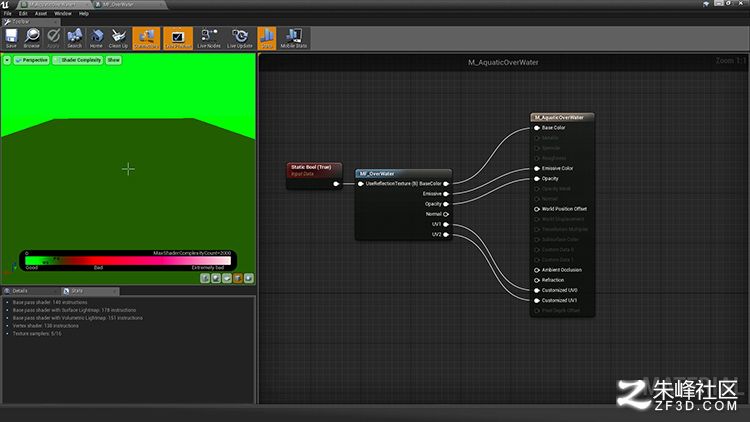The width and height of the screenshot is (750, 422).
Task: Click the Apply checkmark icon
Action: click(x=53, y=38)
